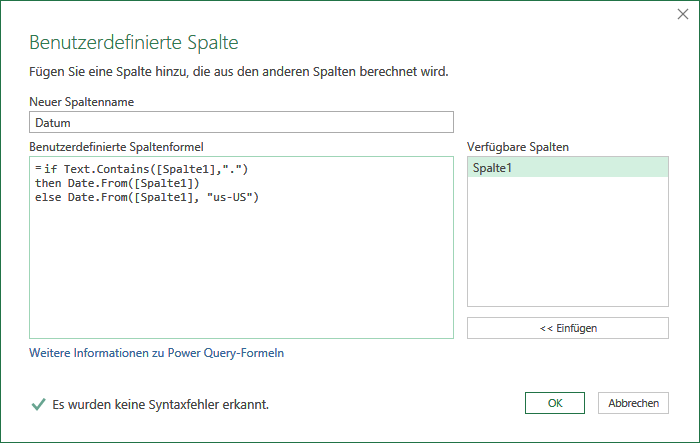Click the Neuer Spaltenname label
The height and width of the screenshot is (443, 700).
pos(81,102)
